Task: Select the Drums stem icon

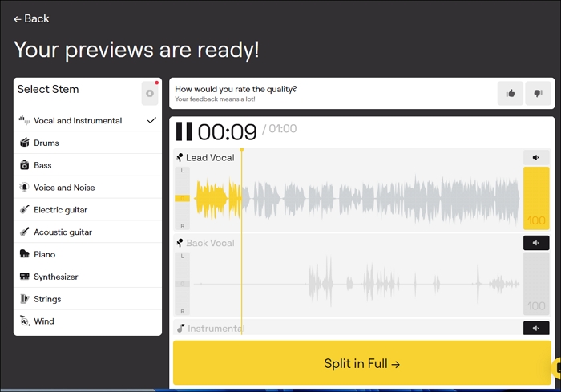Action: pyautogui.click(x=26, y=143)
